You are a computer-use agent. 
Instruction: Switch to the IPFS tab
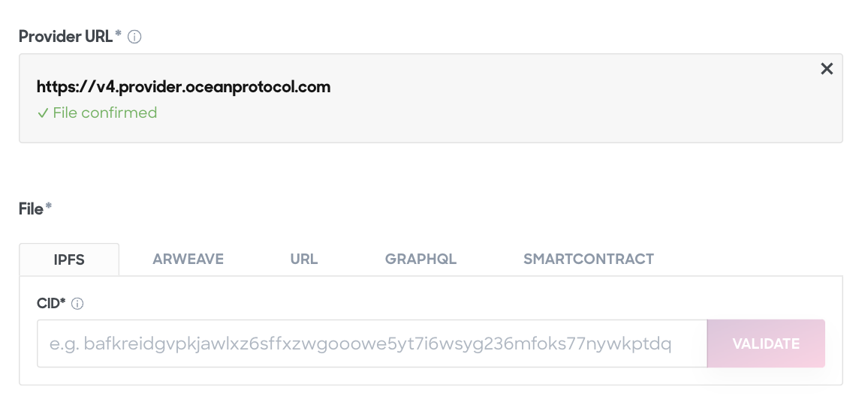point(69,259)
